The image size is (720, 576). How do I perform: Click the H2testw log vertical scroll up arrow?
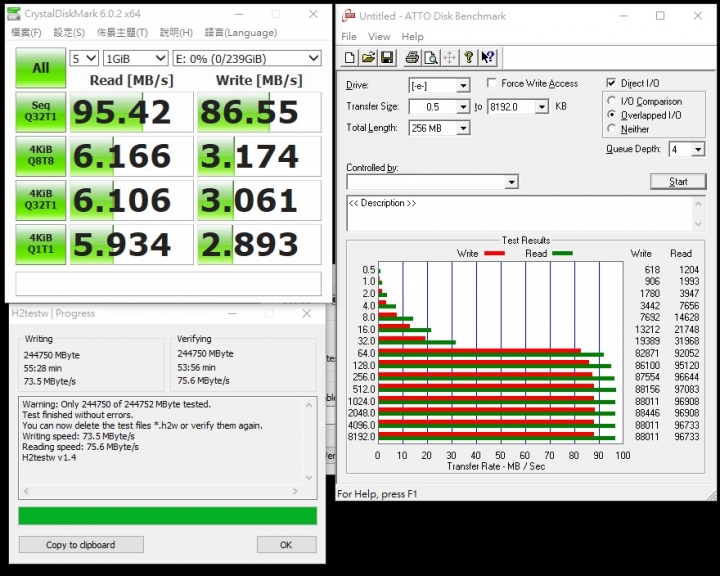pos(309,405)
